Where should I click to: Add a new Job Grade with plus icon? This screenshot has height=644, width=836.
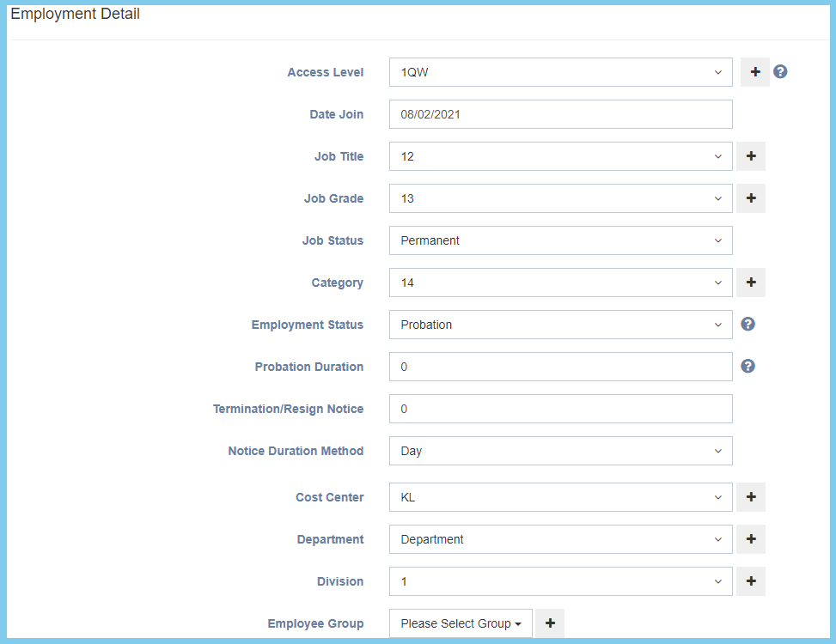click(750, 198)
